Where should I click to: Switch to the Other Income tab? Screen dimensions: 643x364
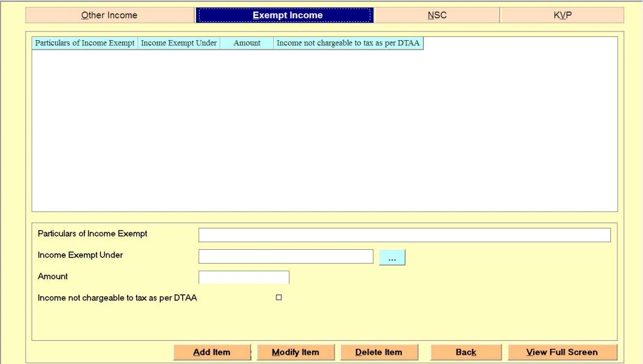(109, 15)
